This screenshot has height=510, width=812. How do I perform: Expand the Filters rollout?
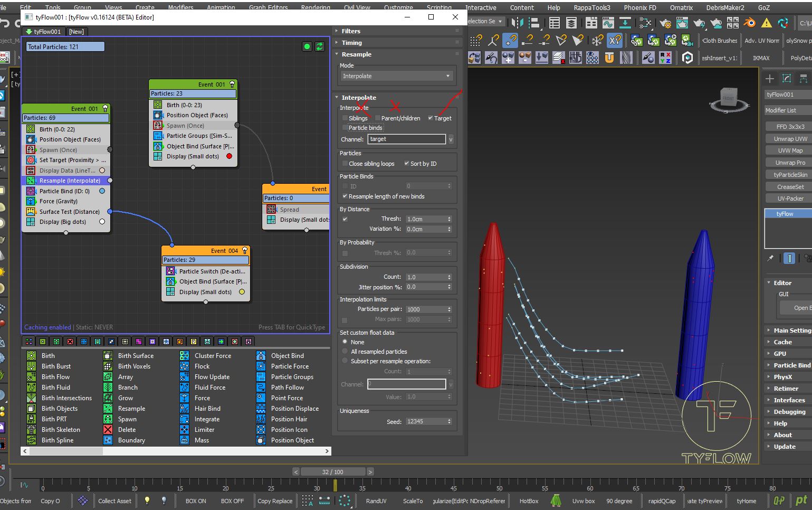point(351,31)
